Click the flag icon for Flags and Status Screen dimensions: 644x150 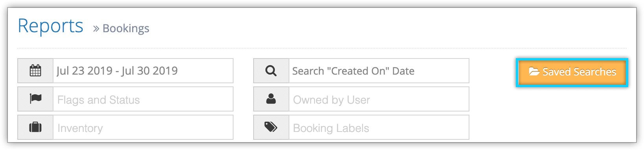pos(35,99)
